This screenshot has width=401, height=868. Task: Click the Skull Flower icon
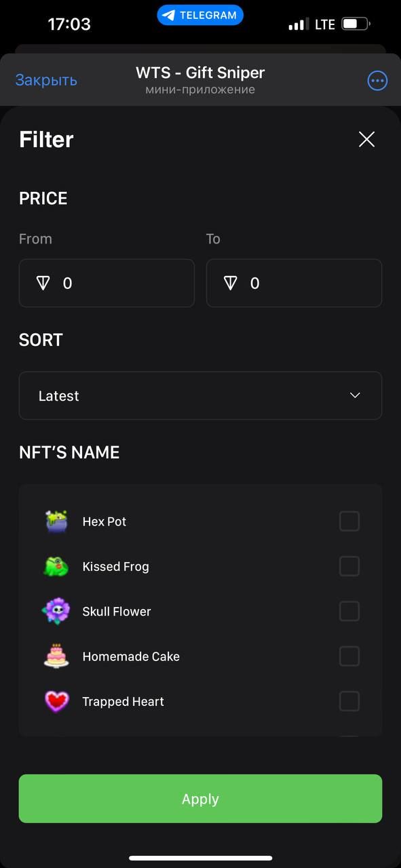click(56, 611)
